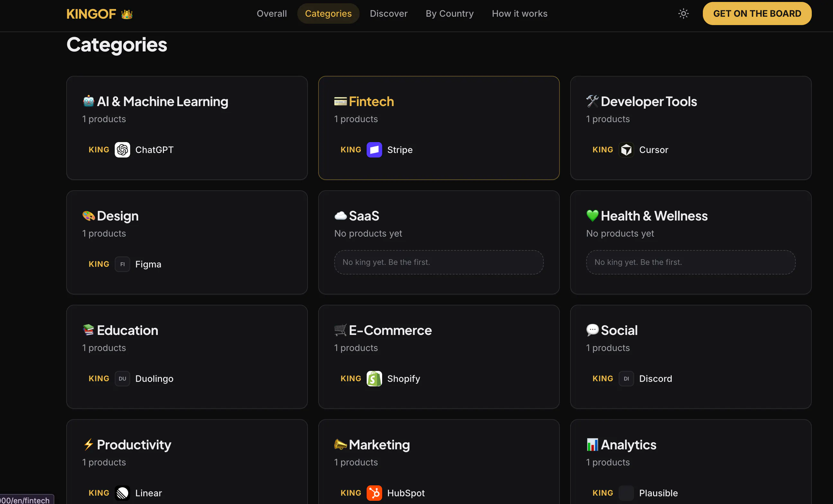The height and width of the screenshot is (504, 833).
Task: Open the Fintech category title
Action: tap(372, 101)
